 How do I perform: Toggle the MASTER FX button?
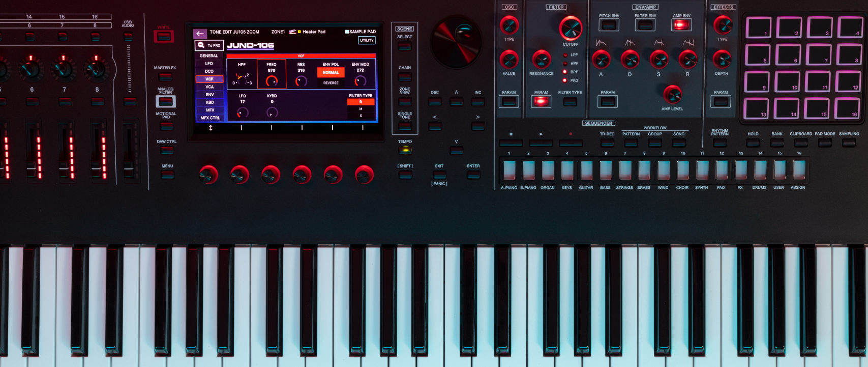pos(165,77)
